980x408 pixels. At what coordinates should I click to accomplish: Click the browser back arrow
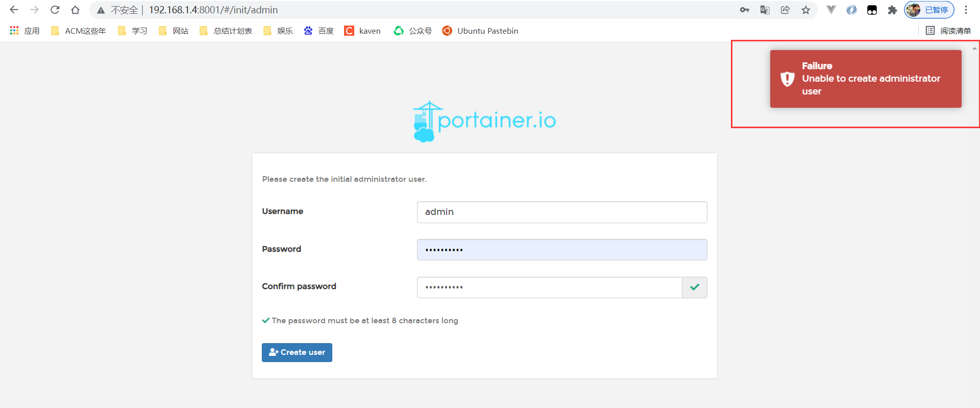coord(14,10)
